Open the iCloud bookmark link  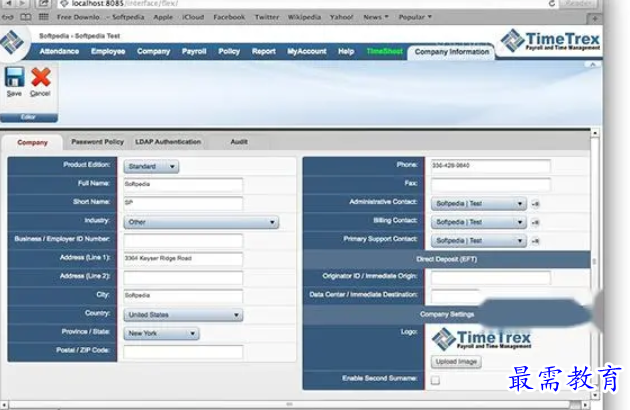193,17
